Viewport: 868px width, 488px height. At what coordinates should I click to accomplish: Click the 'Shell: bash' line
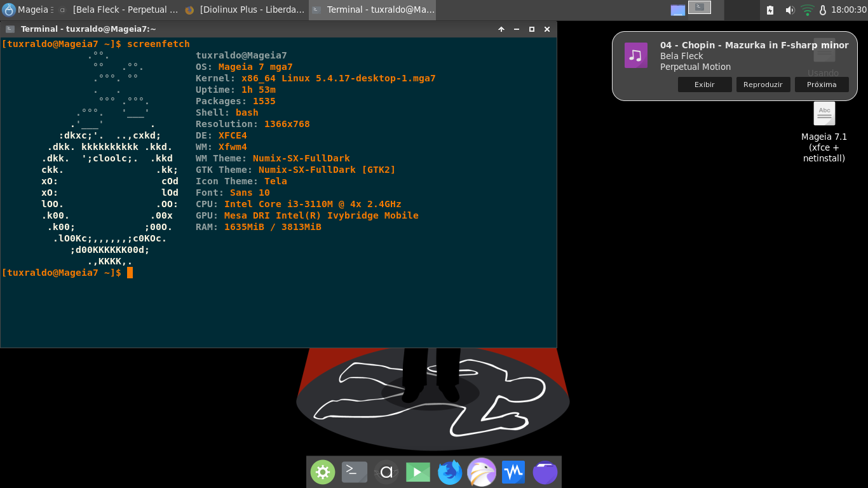tap(227, 112)
